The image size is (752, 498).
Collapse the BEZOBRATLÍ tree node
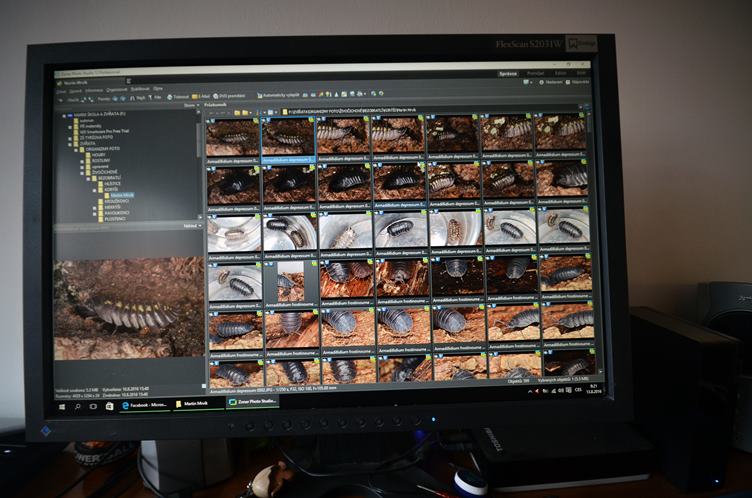pyautogui.click(x=88, y=179)
